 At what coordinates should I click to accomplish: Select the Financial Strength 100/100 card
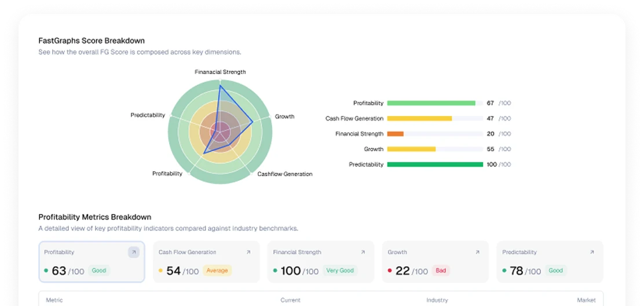click(321, 261)
